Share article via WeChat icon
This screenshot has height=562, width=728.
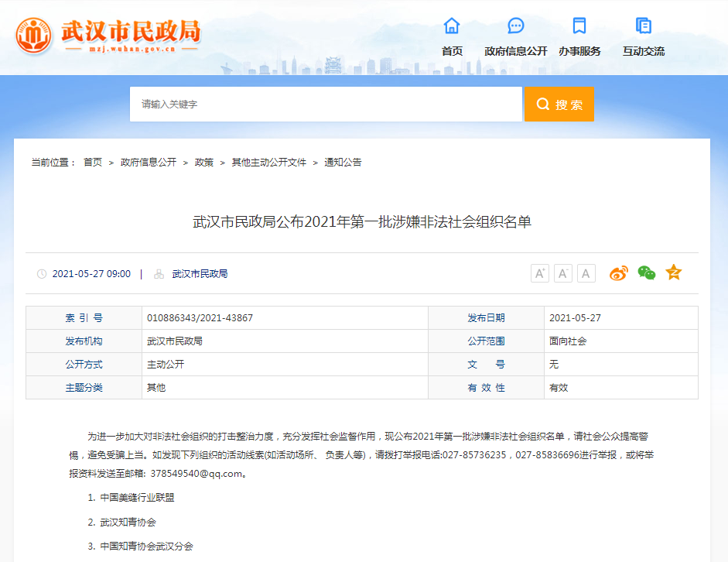(x=646, y=273)
